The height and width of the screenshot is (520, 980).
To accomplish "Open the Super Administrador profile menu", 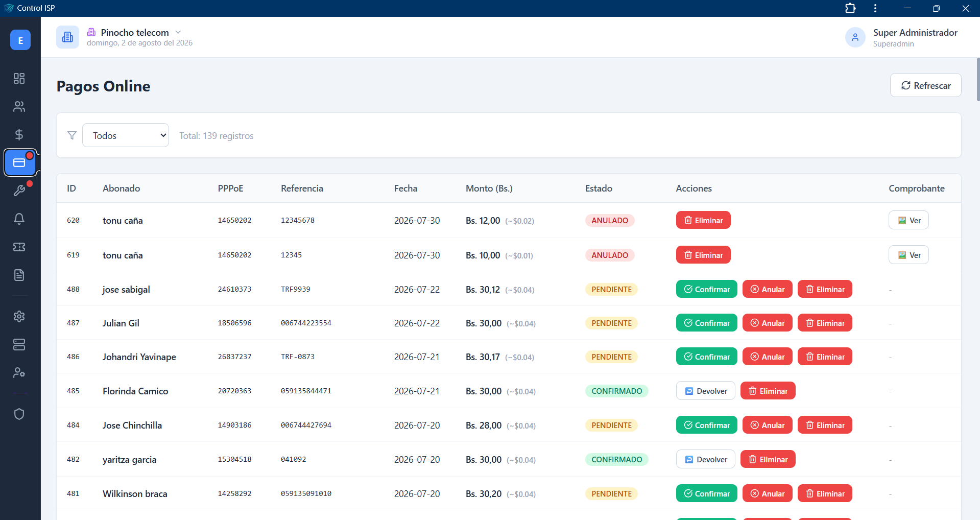I will pyautogui.click(x=901, y=37).
